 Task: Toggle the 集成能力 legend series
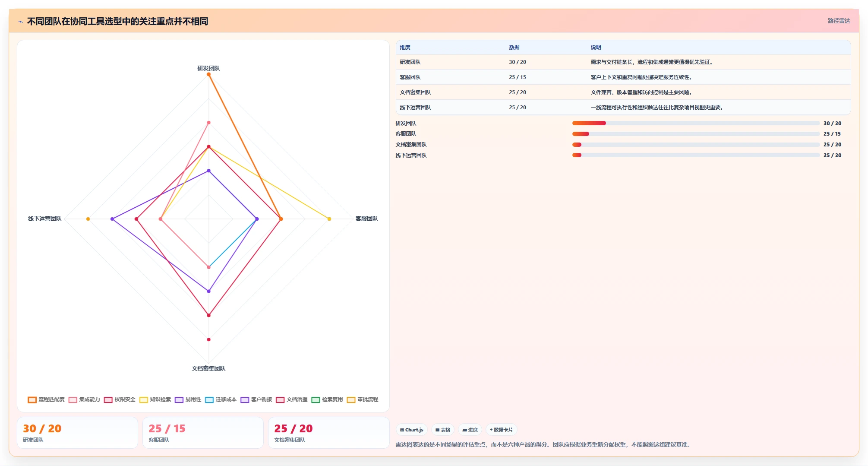coord(84,399)
